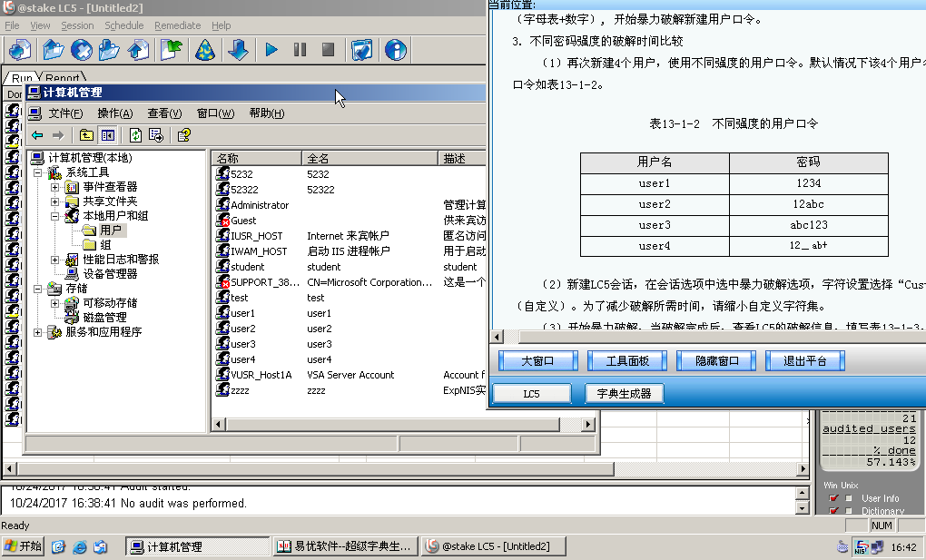Screen dimensions: 926x560
Task: Click the 全名 column header
Action: (369, 158)
